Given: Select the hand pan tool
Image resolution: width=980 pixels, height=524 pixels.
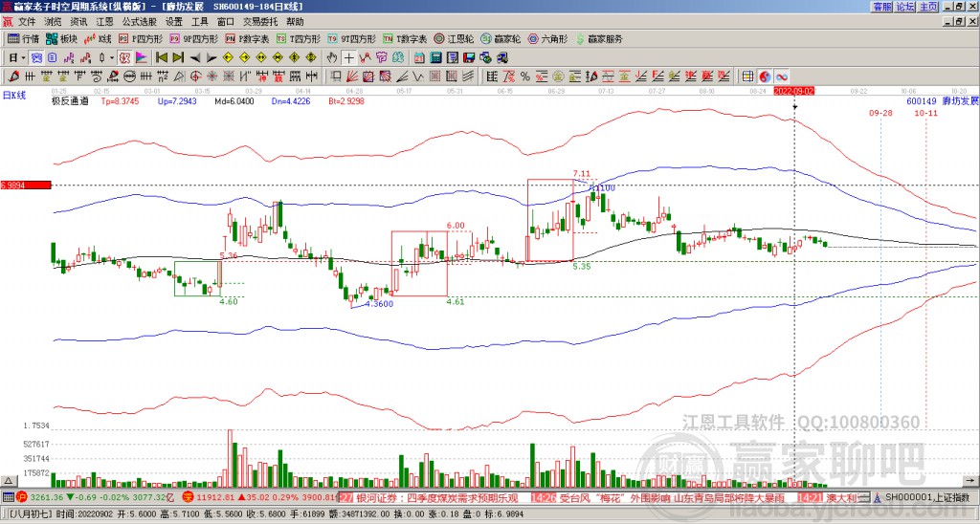Looking at the screenshot, I should coord(332,58).
